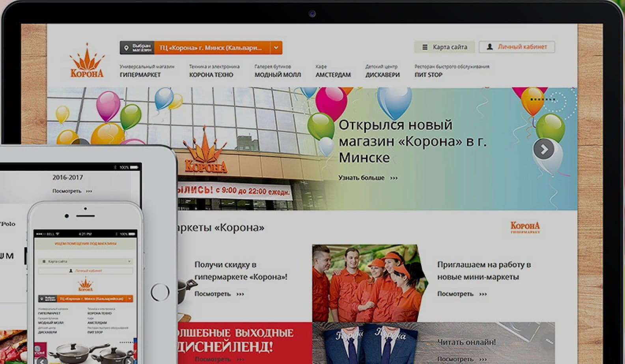Follow Посмотреть under 'Читать онлайн!'
The image size is (625, 364).
pos(462,359)
